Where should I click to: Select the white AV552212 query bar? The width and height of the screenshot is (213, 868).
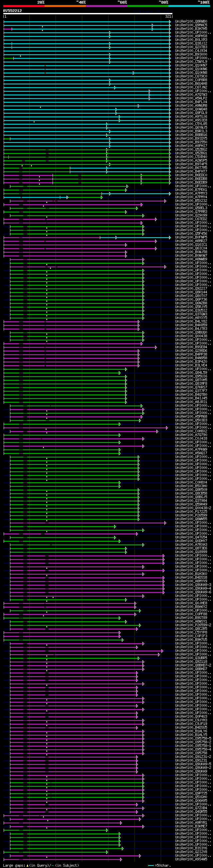pyautogui.click(x=88, y=14)
